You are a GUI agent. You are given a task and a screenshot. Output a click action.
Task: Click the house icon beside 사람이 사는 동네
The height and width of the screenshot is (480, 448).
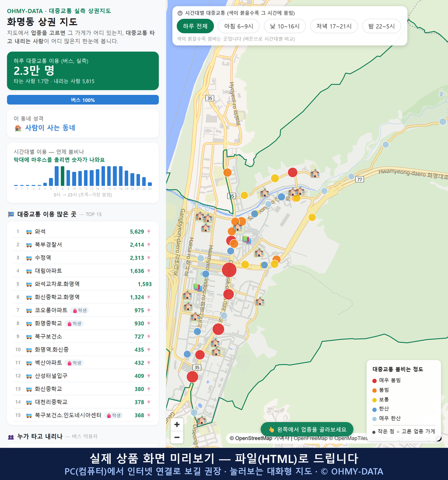pyautogui.click(x=18, y=128)
